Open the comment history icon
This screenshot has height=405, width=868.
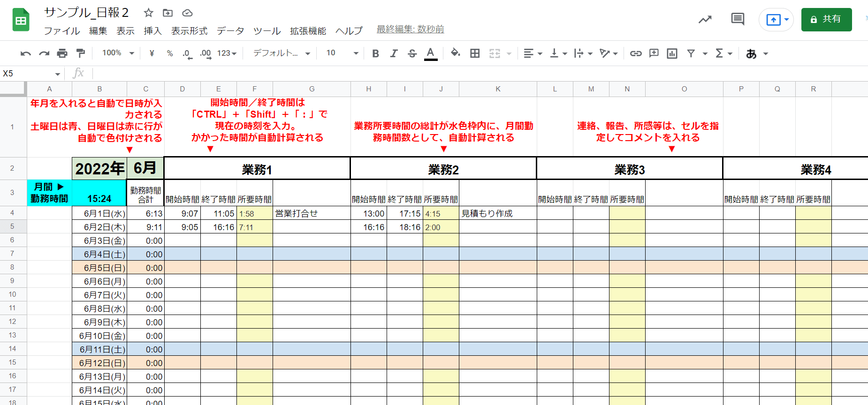pyautogui.click(x=738, y=19)
